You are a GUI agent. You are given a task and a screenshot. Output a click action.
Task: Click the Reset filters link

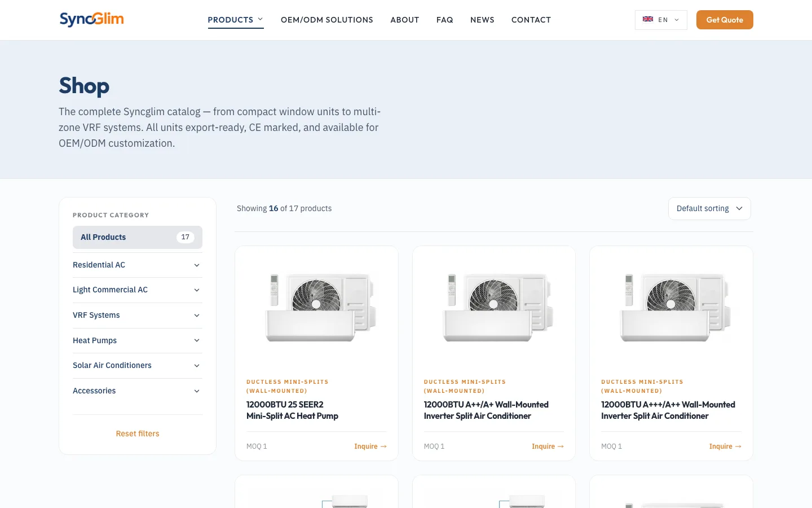click(x=138, y=433)
